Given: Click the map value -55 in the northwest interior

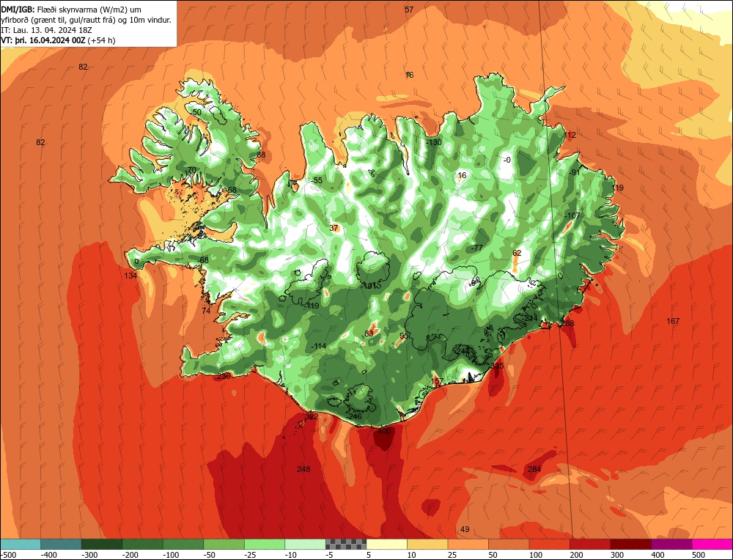Looking at the screenshot, I should (x=317, y=180).
